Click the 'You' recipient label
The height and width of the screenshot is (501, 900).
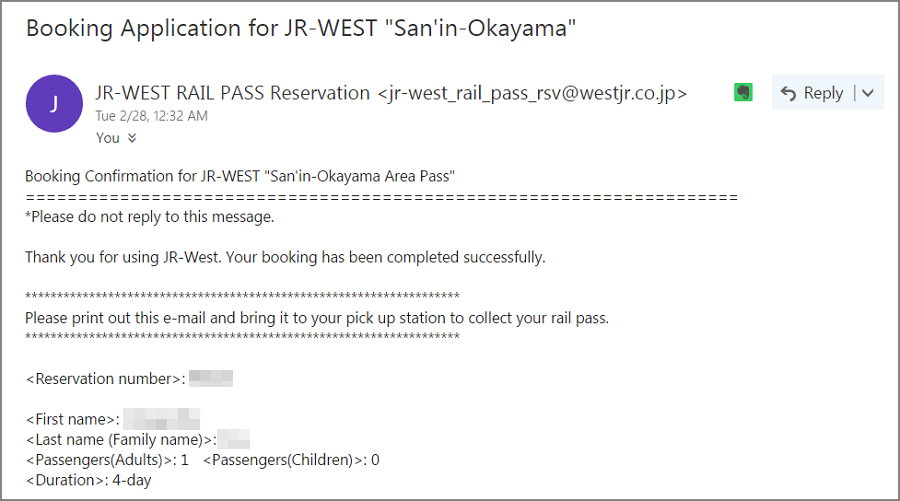click(x=107, y=139)
